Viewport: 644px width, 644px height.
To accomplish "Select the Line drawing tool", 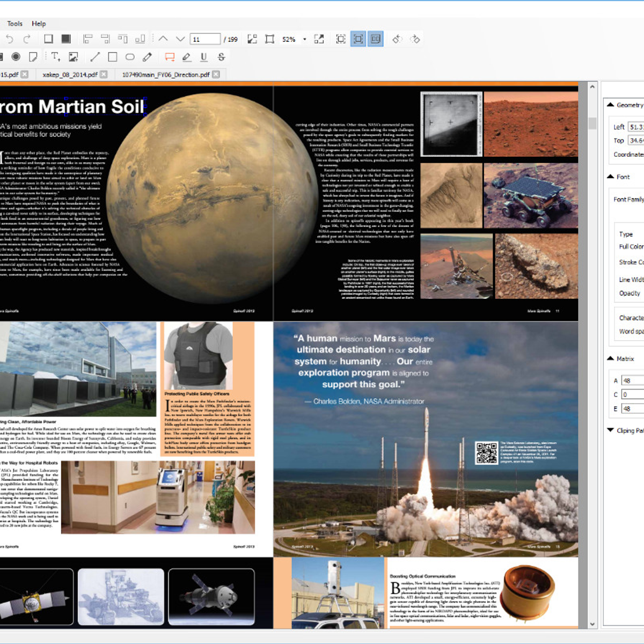I will click(x=96, y=56).
